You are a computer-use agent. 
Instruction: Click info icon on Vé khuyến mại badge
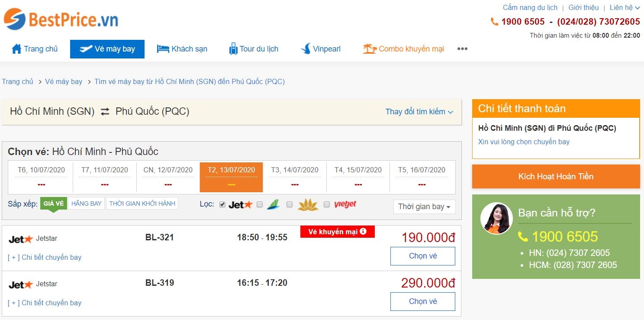(x=363, y=231)
